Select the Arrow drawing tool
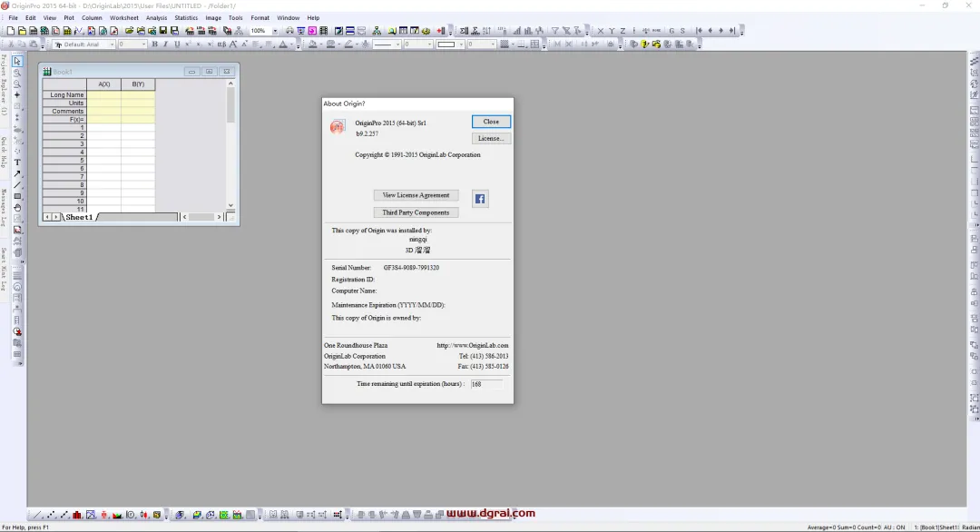 coord(17,173)
